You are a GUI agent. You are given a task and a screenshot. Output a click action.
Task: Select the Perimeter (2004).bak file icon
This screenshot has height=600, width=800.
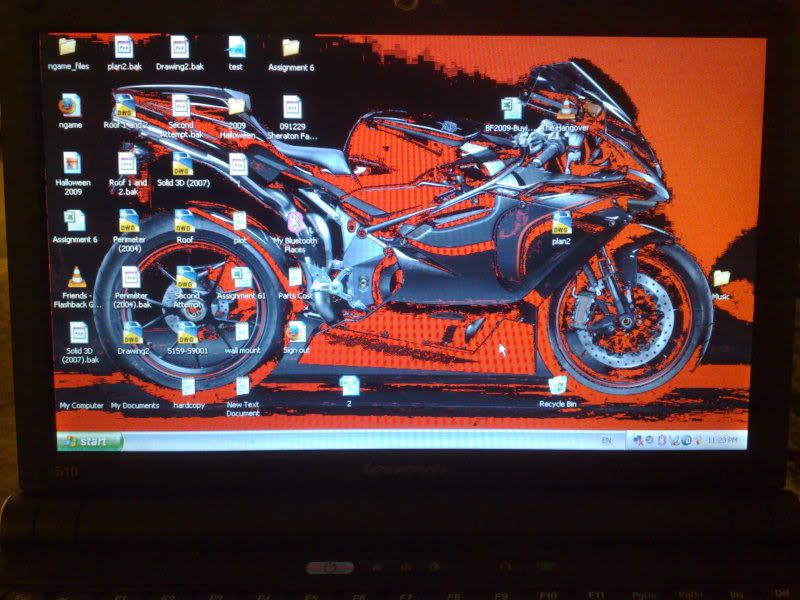(x=131, y=278)
